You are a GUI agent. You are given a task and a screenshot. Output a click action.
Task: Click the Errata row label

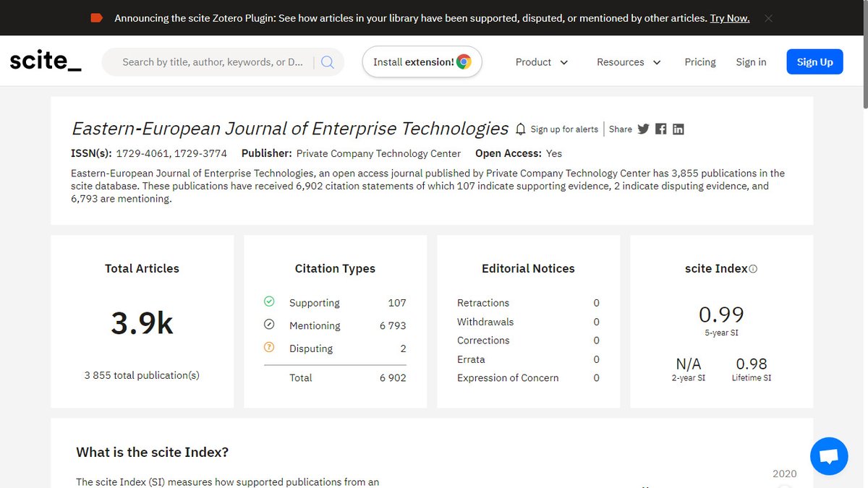tap(471, 359)
